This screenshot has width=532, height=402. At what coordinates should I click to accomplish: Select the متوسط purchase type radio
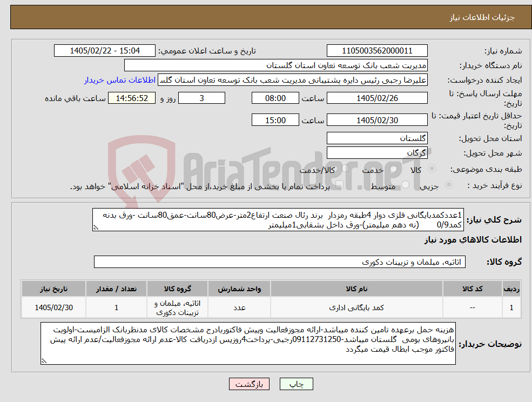coord(405,184)
